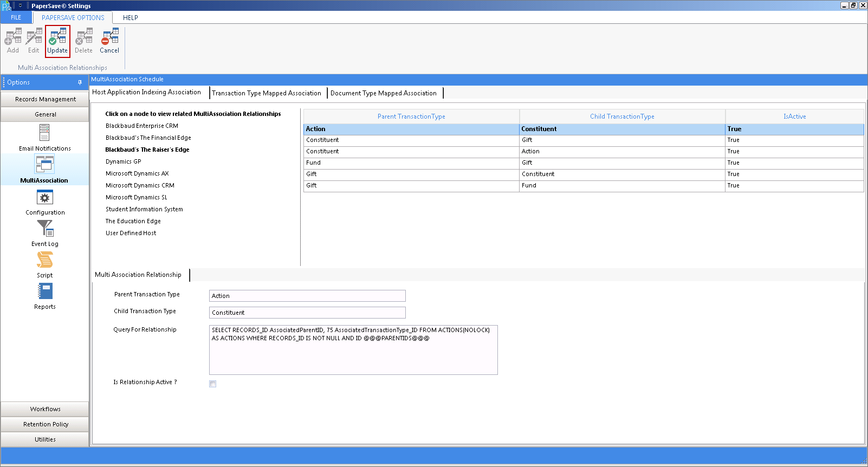Click the Child Transaction Type field
Image resolution: width=868 pixels, height=467 pixels.
click(x=307, y=313)
